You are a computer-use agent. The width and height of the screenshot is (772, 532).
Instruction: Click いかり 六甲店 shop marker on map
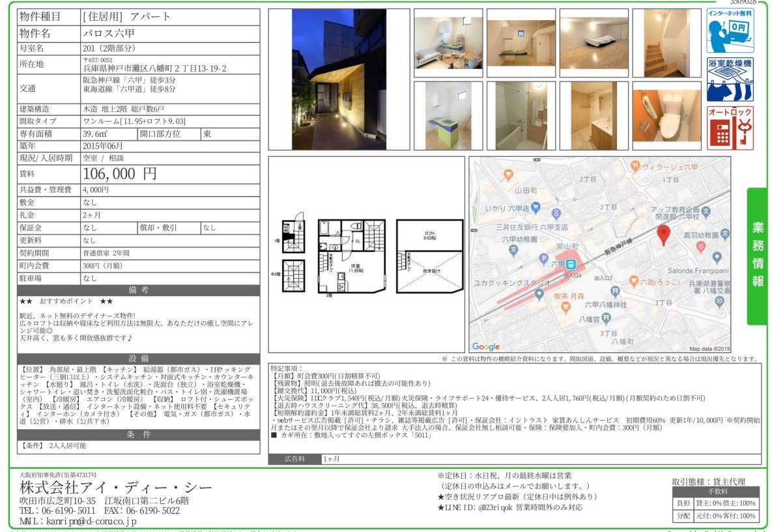pyautogui.click(x=536, y=207)
